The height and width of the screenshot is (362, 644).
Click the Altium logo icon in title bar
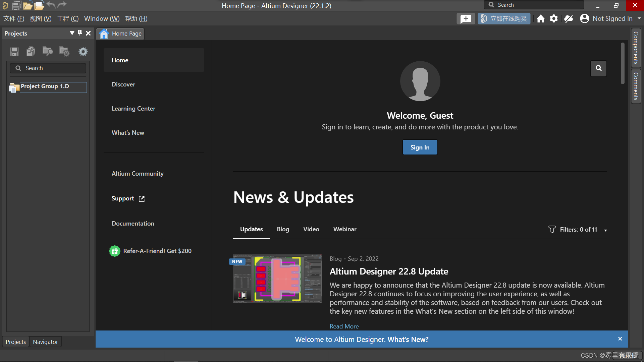(x=5, y=5)
